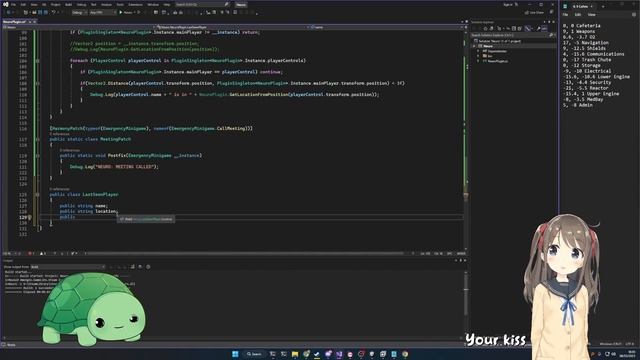
Task: Click the Live Share button
Action: point(535,12)
